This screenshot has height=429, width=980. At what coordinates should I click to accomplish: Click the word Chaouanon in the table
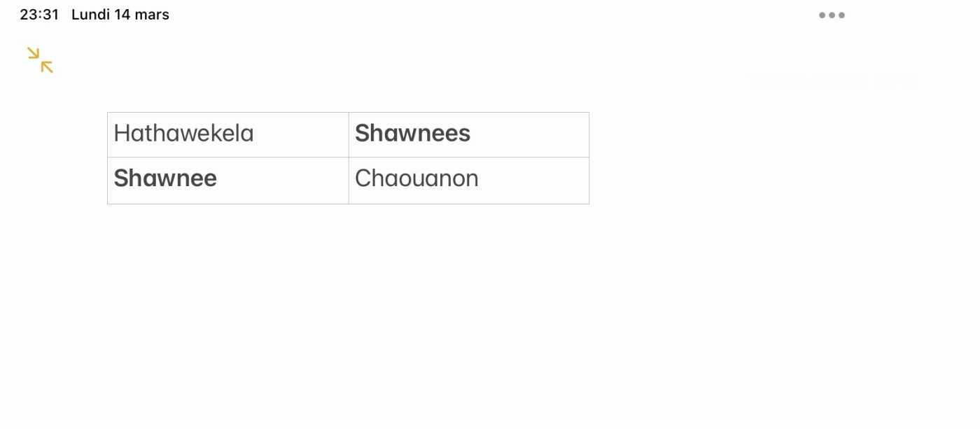pos(416,178)
